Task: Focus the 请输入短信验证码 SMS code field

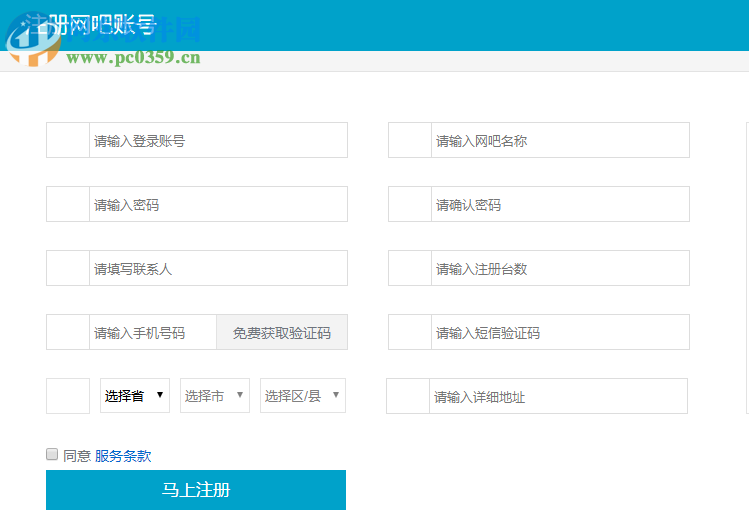Action: tap(560, 332)
